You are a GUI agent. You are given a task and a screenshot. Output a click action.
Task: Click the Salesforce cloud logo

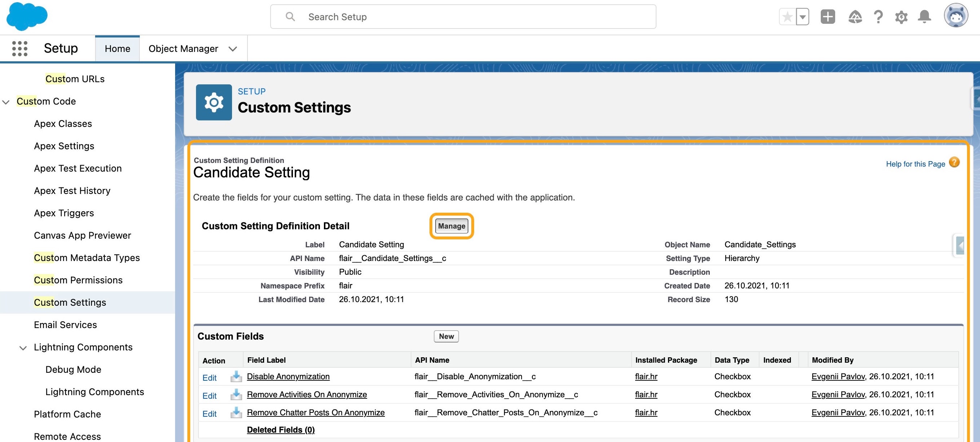click(27, 16)
